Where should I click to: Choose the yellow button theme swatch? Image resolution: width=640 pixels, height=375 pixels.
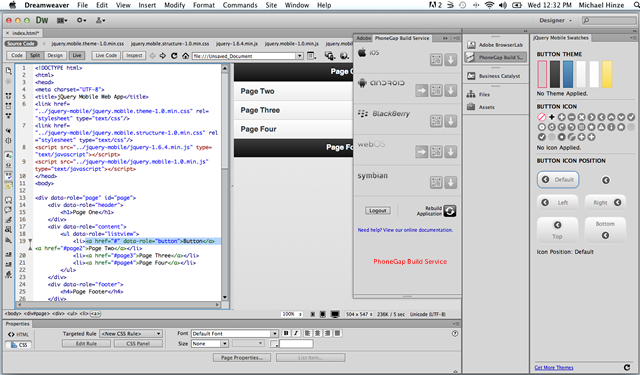point(607,74)
